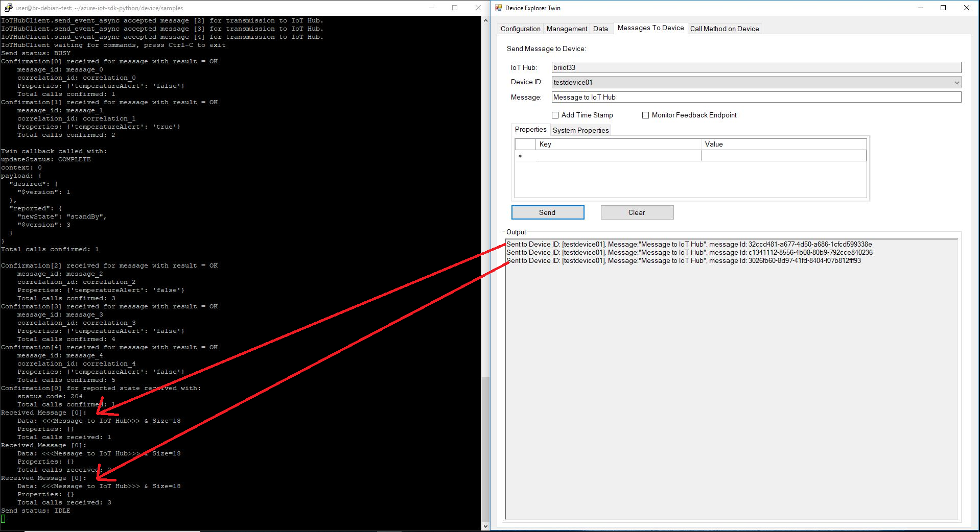Click 'message_id: message_0' terminal line
This screenshot has height=532, width=980.
[x=60, y=69]
